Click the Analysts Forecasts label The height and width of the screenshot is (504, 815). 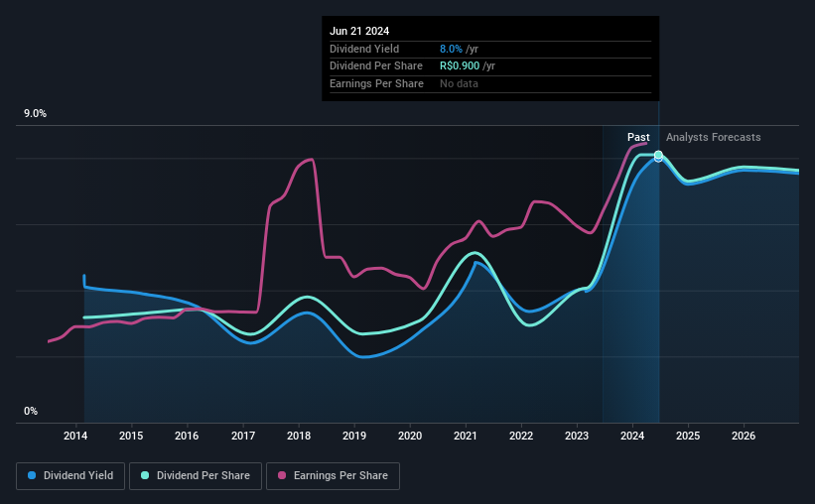[713, 137]
